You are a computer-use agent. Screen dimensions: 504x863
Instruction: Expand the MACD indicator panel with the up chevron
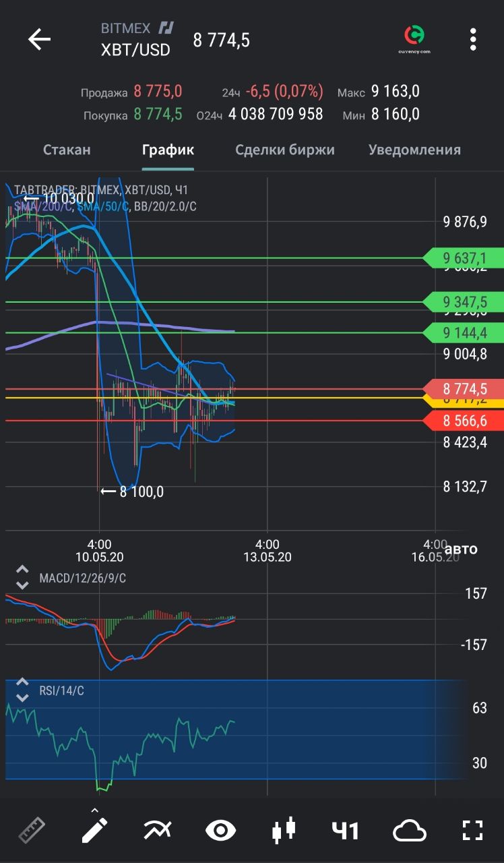tap(22, 570)
